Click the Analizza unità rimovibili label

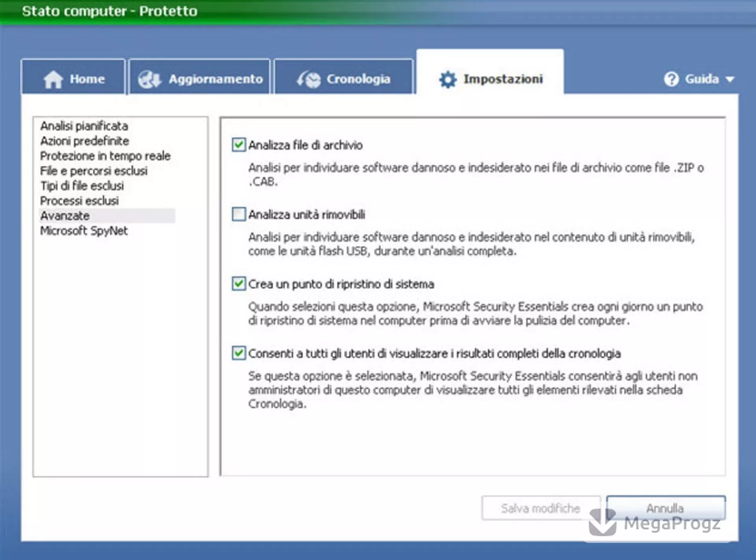click(x=306, y=214)
